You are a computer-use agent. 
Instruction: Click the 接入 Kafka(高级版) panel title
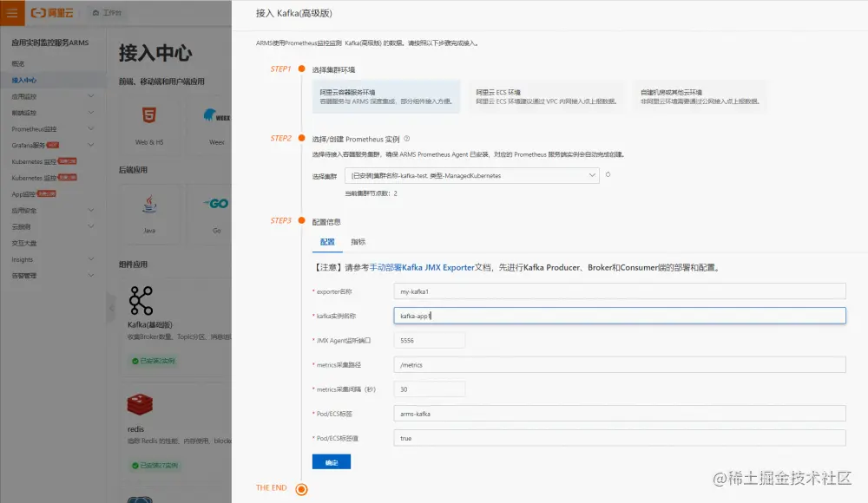294,13
